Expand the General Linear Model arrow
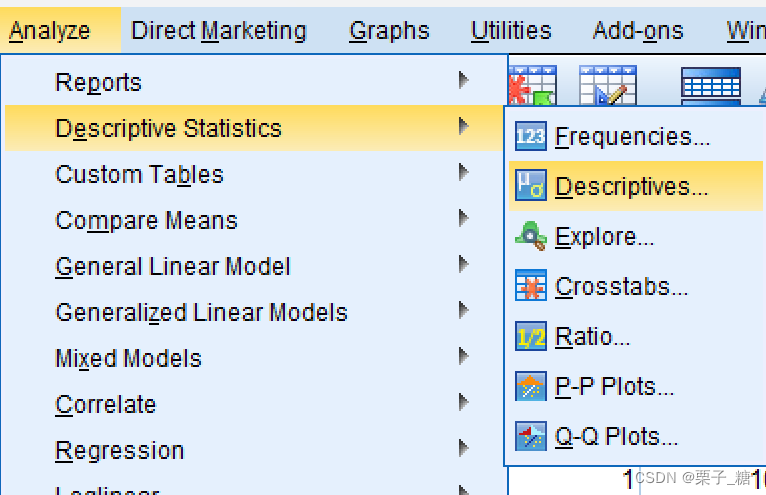Viewport: 766px width, 495px height. click(464, 264)
